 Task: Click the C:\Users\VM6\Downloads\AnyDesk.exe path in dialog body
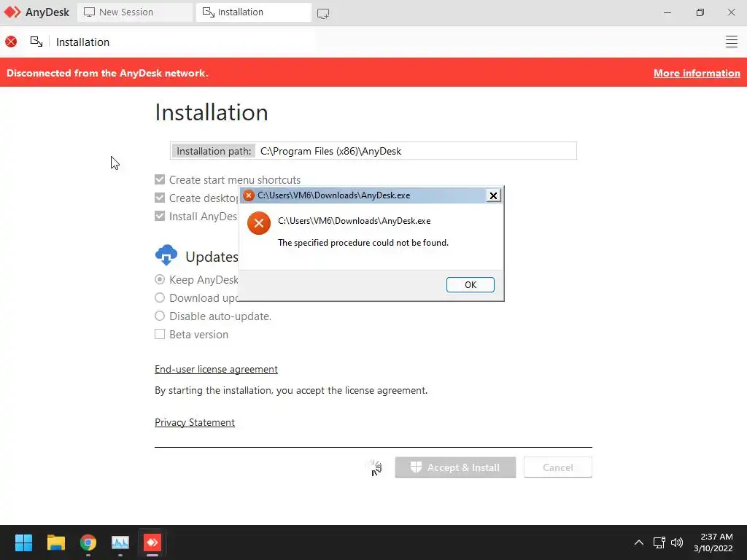354,221
